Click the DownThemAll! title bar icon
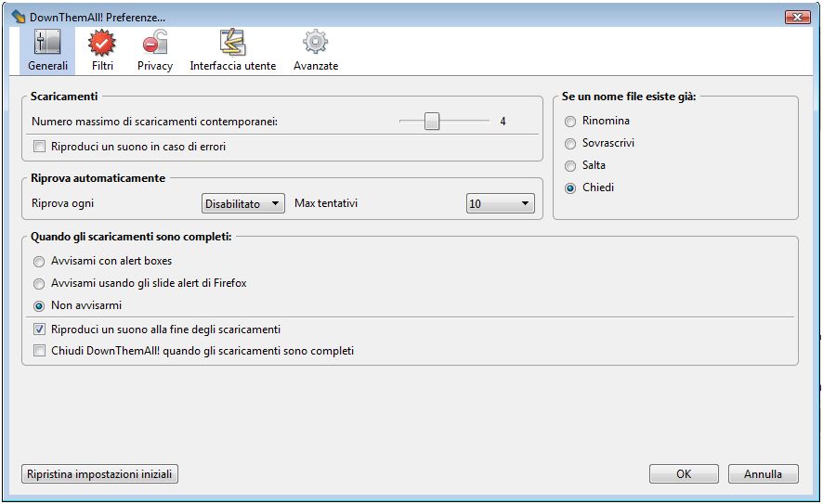Image resolution: width=823 pixels, height=504 pixels. point(18,17)
